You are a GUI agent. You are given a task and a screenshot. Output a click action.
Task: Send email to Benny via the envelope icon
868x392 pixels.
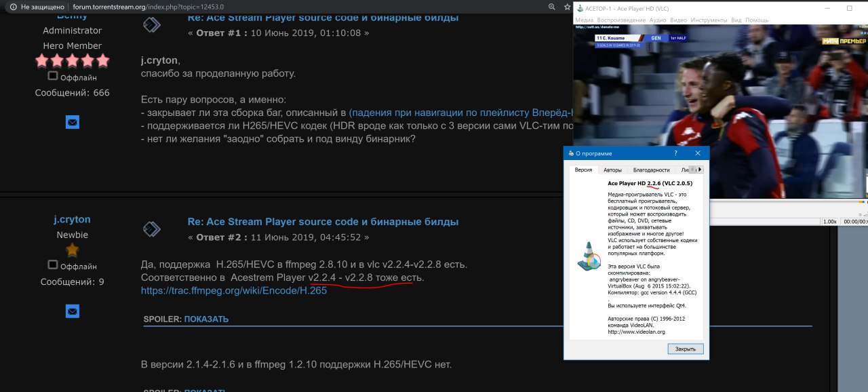[73, 122]
